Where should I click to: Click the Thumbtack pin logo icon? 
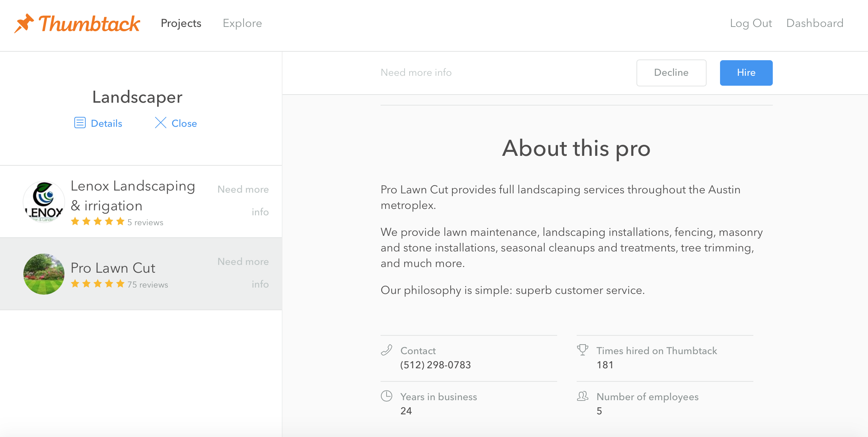(x=24, y=23)
